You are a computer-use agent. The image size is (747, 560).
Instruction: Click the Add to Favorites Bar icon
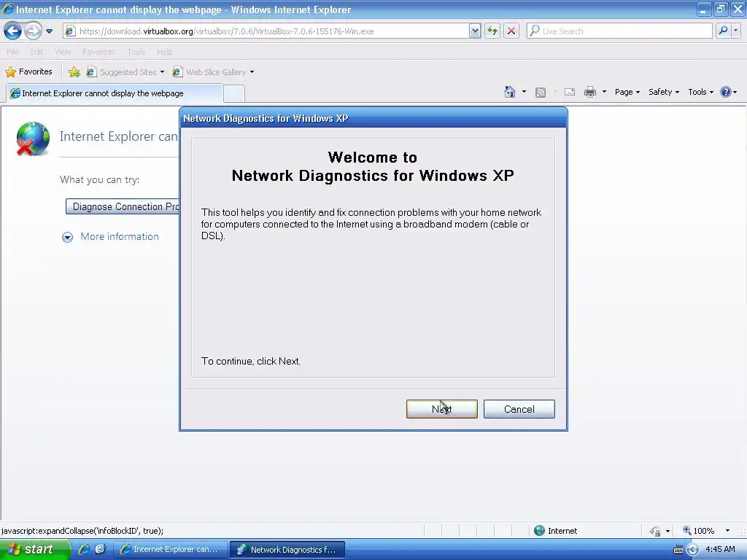coord(74,72)
